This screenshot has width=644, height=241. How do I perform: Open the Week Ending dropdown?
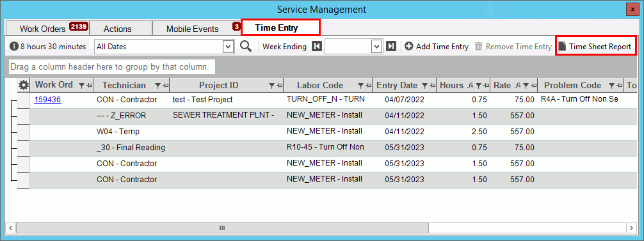coord(377,47)
